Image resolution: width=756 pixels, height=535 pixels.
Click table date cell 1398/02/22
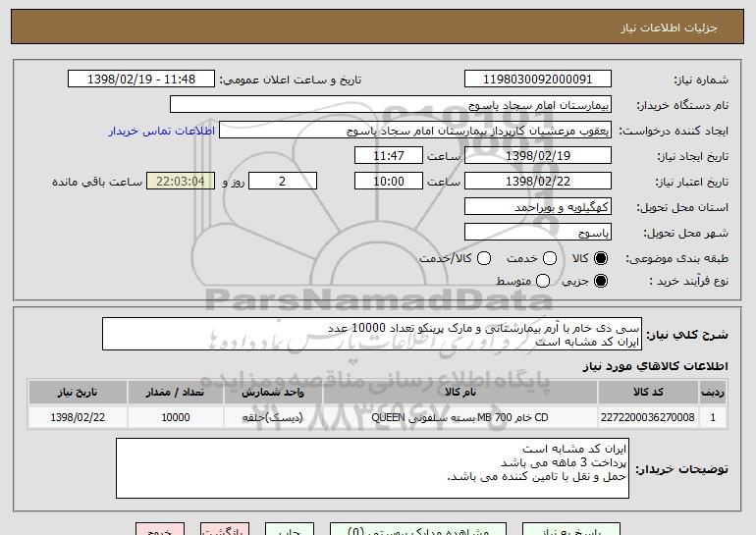(x=78, y=417)
